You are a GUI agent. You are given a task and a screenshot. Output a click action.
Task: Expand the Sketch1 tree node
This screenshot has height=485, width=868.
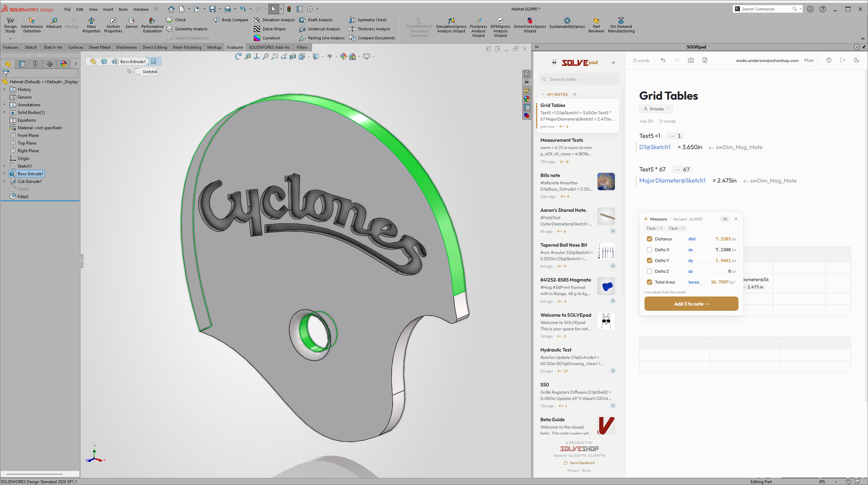point(5,166)
